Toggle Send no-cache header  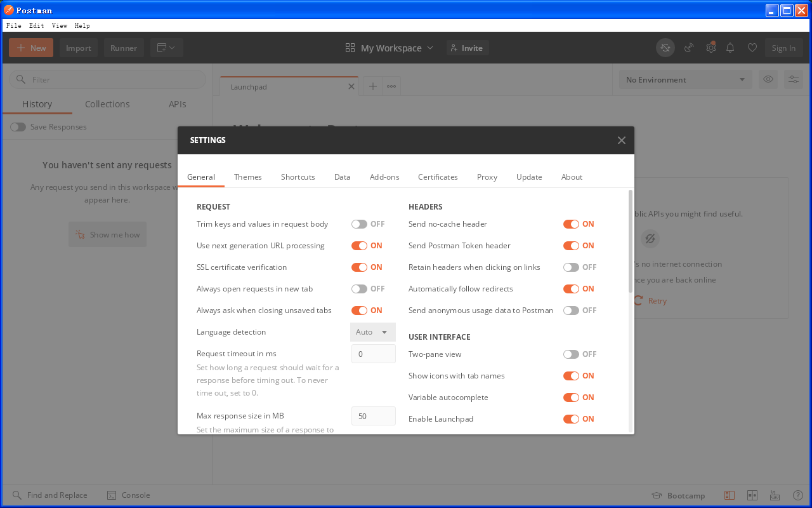click(x=571, y=224)
